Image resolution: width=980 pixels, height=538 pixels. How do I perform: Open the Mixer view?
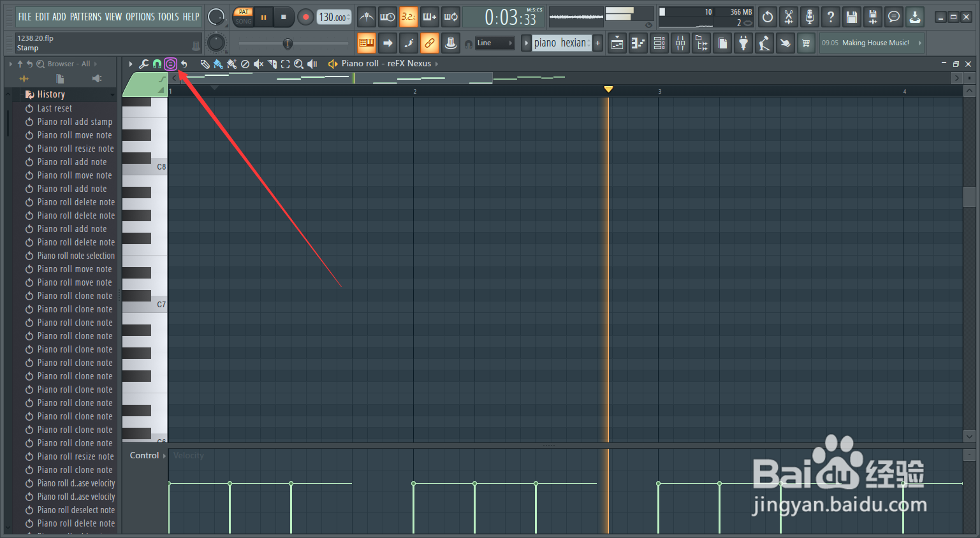pyautogui.click(x=680, y=43)
